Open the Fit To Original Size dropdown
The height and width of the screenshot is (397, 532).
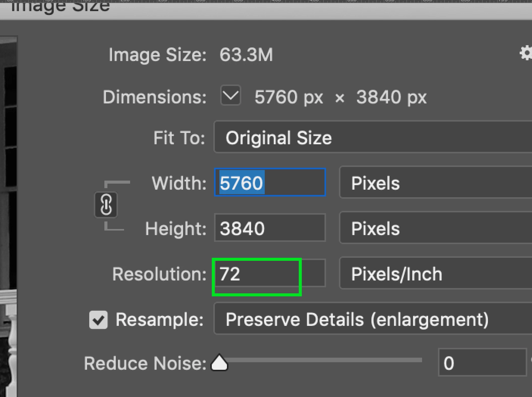(x=373, y=137)
